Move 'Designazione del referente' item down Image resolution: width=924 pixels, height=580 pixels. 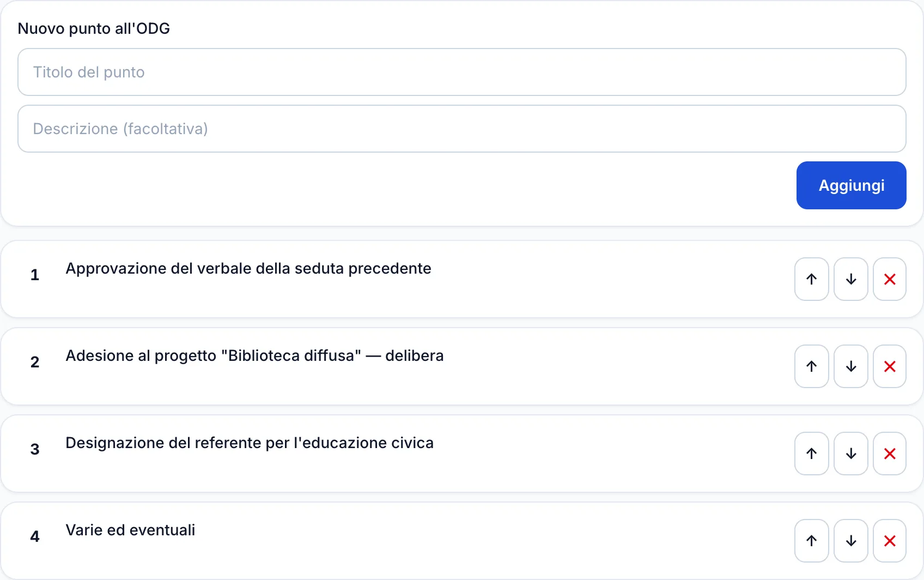851,454
